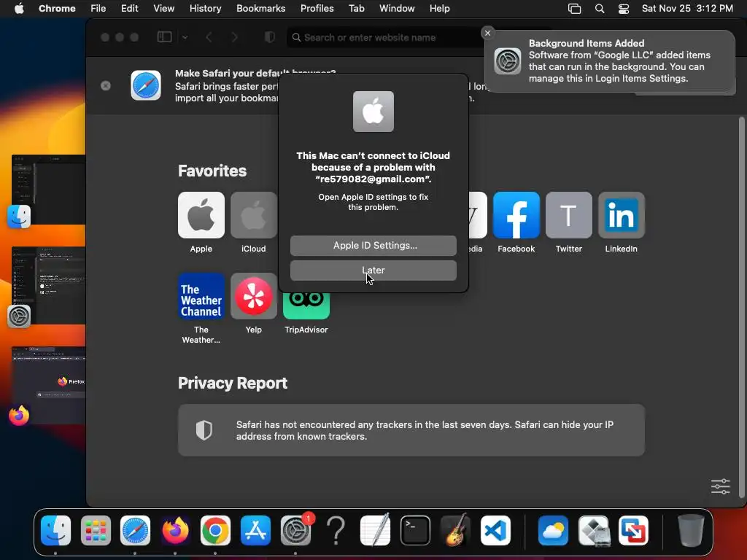Open the Yelp favorite tile

click(253, 296)
